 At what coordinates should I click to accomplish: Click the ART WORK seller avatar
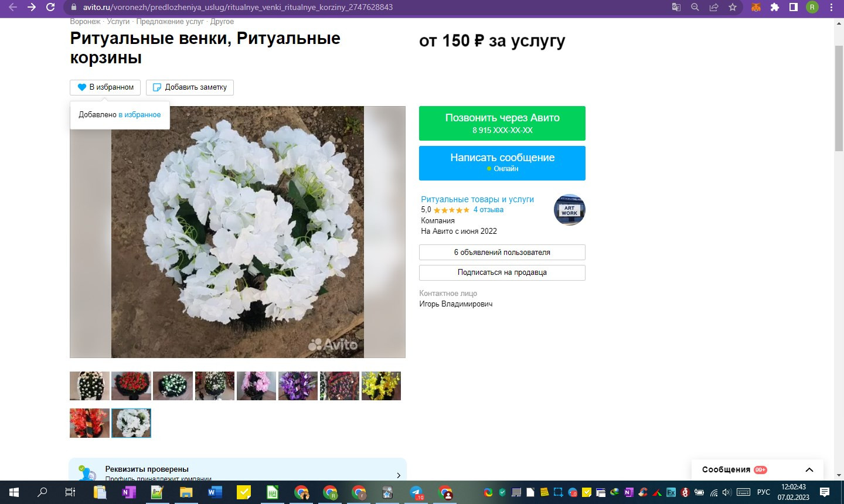click(x=569, y=210)
